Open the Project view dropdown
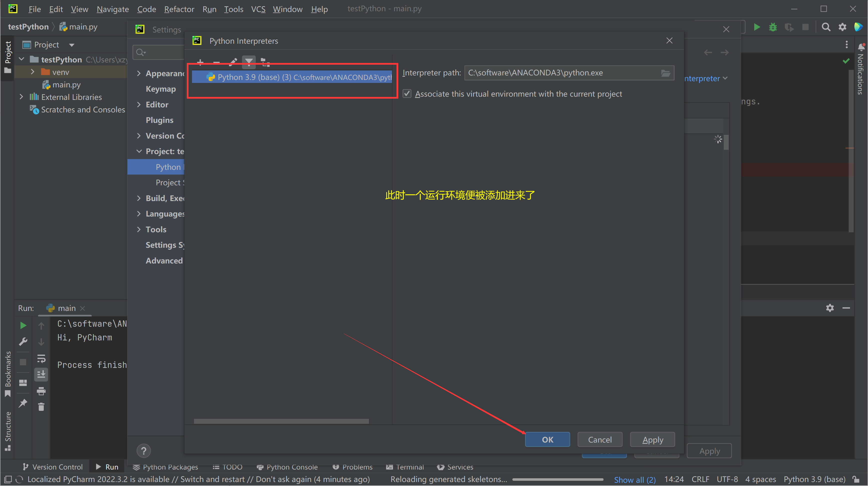The image size is (868, 486). coord(71,45)
